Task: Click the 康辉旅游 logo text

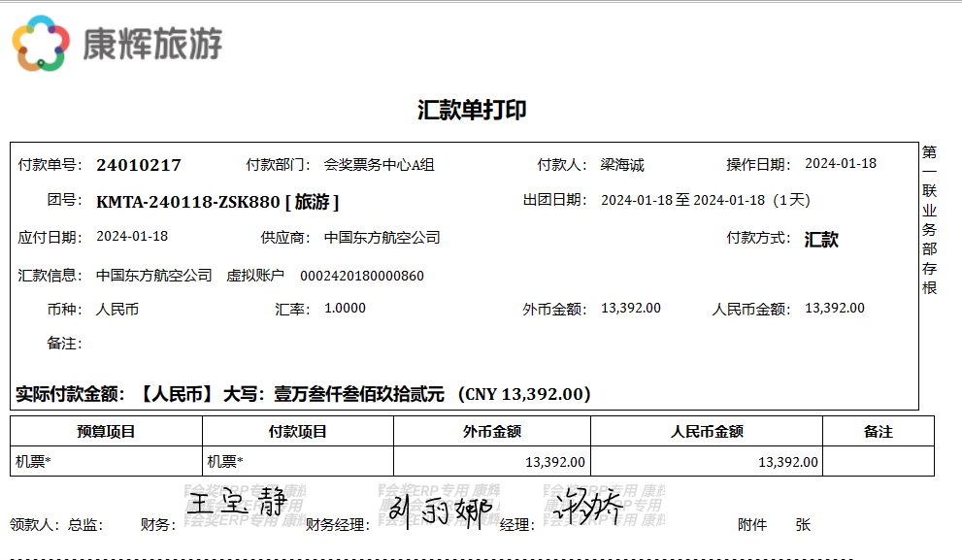Action: point(152,44)
